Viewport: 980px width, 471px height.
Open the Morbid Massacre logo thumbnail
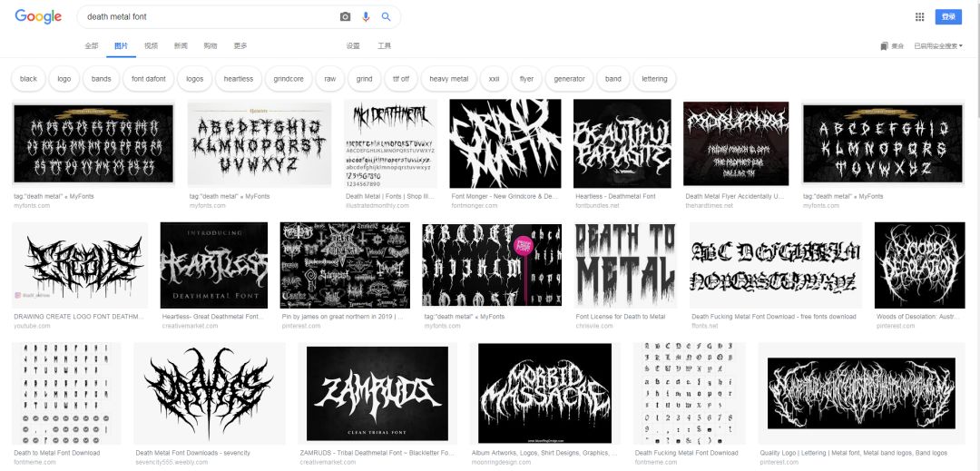pos(545,394)
